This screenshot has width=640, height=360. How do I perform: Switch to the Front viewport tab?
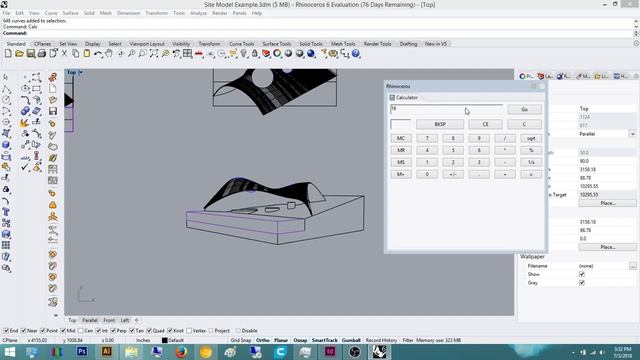[109, 320]
